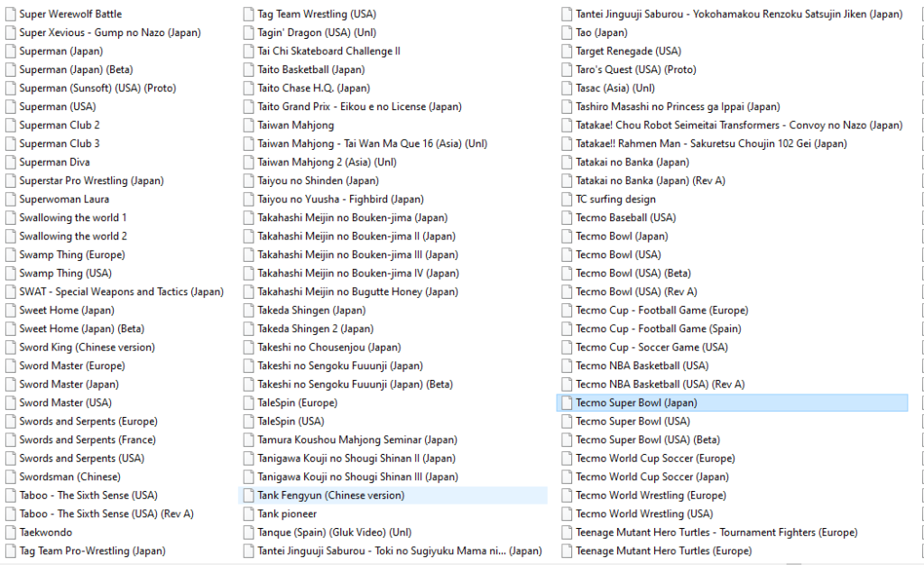924x565 pixels.
Task: Click the icon beside Tecmo Super Bowl (Japan)
Action: (x=568, y=403)
